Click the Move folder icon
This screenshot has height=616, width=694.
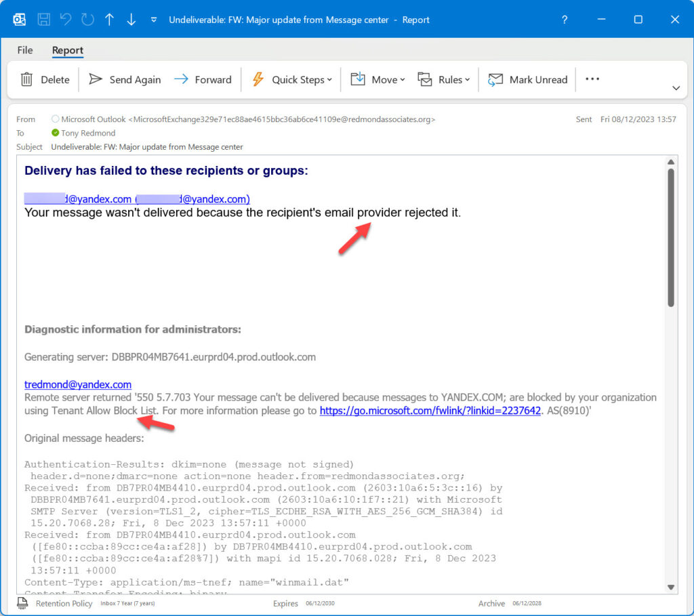pos(358,79)
